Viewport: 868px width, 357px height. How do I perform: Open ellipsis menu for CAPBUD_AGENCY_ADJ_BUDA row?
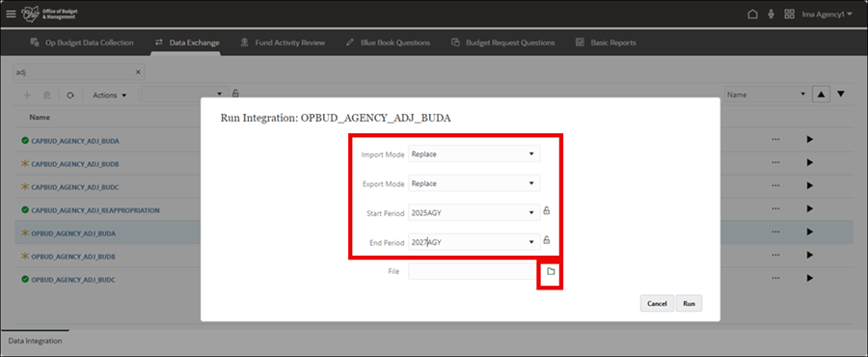(775, 140)
